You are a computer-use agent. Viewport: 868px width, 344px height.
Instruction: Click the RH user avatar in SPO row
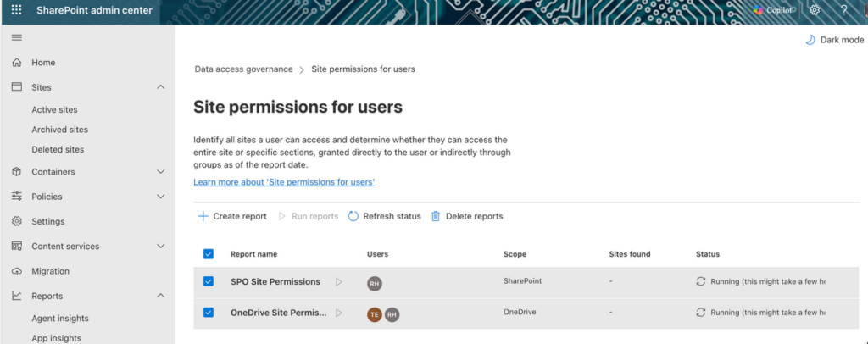(x=375, y=284)
